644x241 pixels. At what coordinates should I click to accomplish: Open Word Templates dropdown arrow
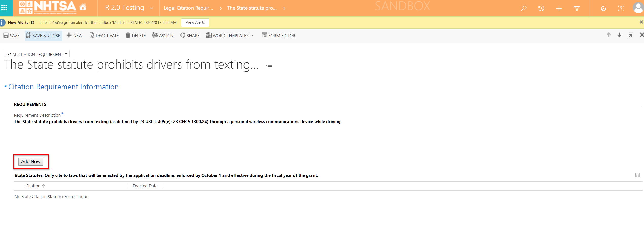click(252, 36)
